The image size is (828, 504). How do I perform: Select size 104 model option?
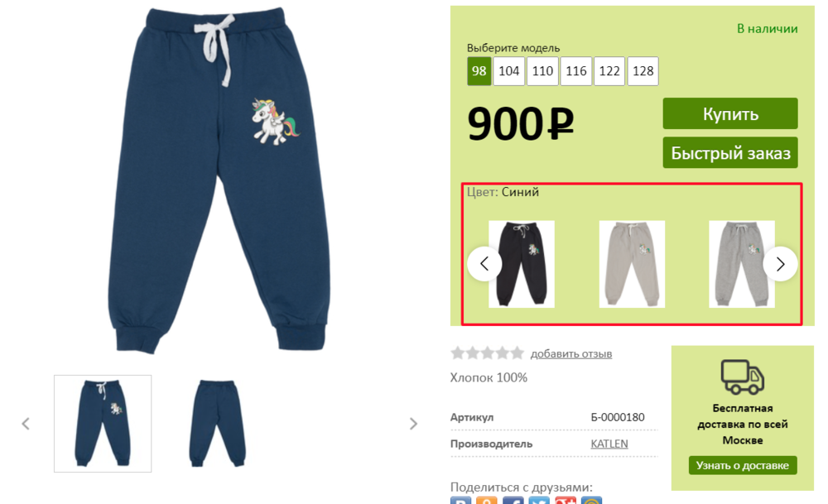[x=509, y=71]
